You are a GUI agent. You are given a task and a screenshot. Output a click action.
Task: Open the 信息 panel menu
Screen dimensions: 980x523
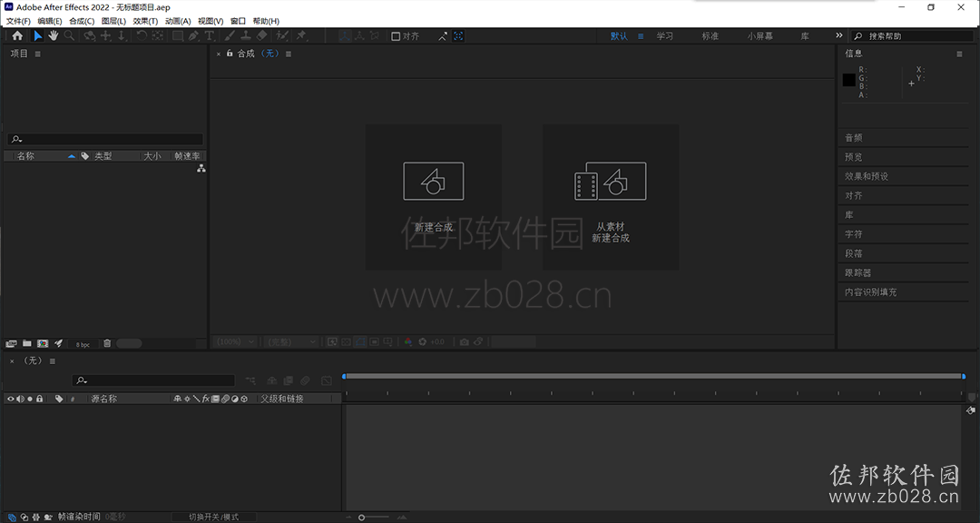[959, 54]
